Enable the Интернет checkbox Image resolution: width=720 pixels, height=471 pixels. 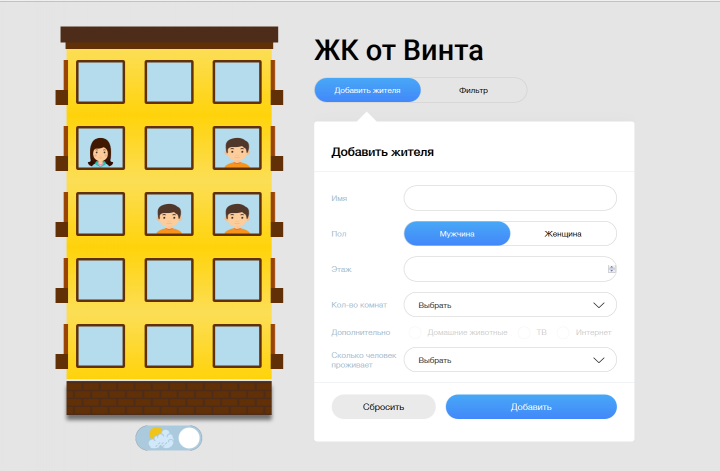coord(563,332)
